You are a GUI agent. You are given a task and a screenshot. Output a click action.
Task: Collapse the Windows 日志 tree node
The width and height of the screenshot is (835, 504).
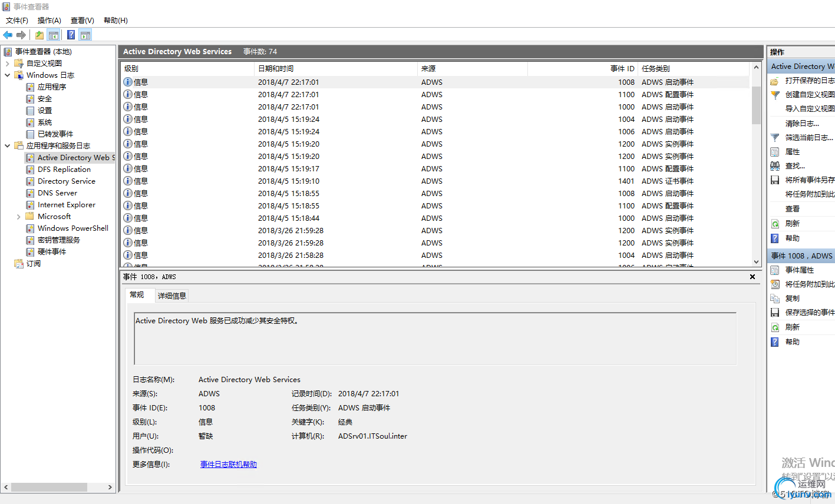coord(7,75)
